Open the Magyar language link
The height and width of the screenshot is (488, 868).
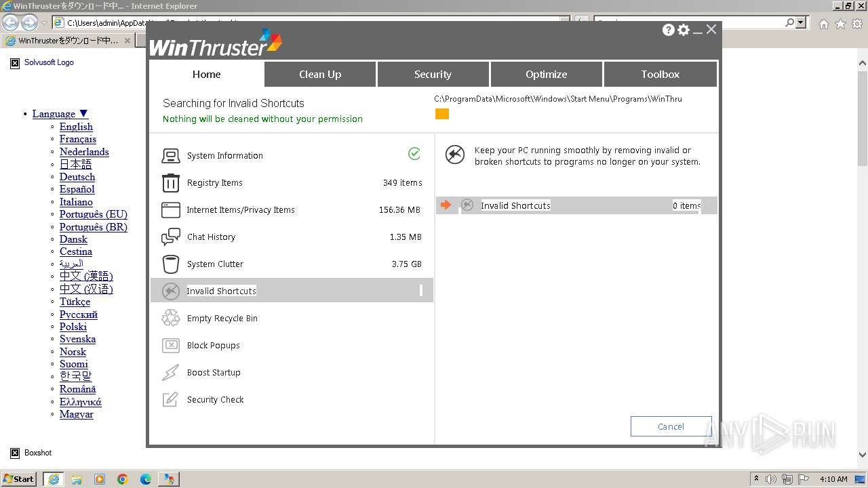tap(77, 414)
